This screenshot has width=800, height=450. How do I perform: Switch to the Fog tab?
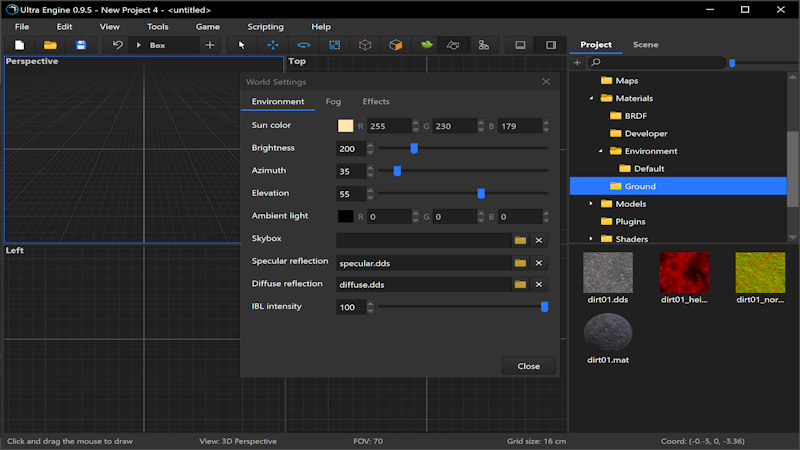coord(333,101)
